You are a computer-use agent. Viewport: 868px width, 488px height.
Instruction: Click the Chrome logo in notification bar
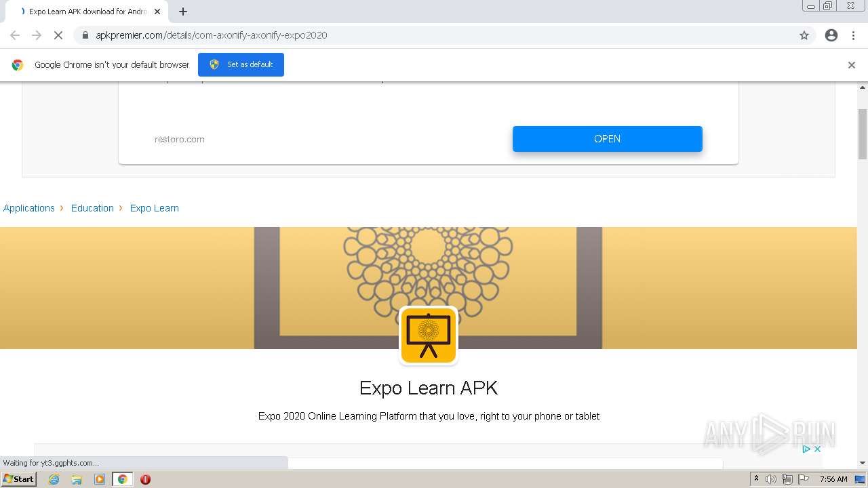(x=18, y=65)
